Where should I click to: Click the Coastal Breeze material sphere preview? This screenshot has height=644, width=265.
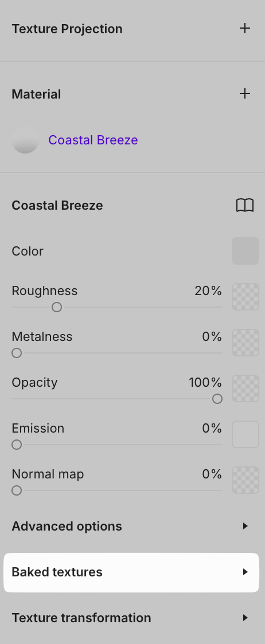(25, 140)
